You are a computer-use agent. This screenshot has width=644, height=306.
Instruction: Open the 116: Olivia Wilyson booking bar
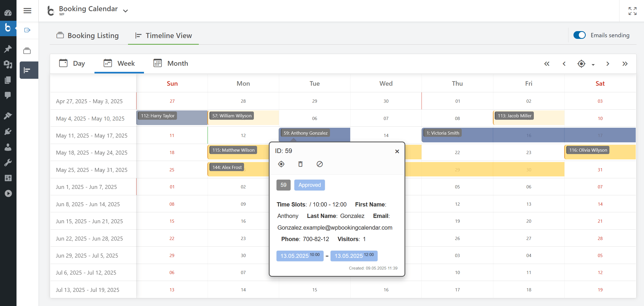point(588,150)
